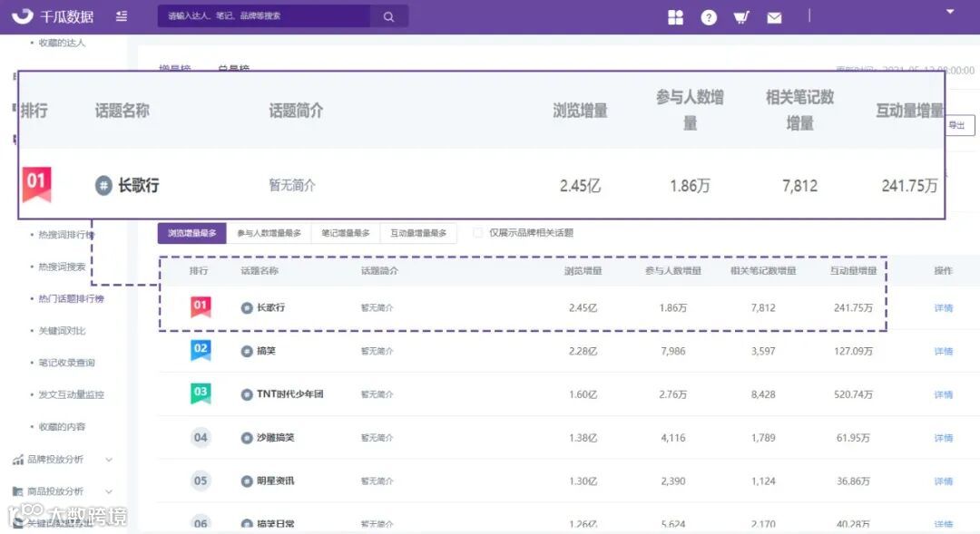Open 笔记收录查询 sidebar item
980x534 pixels.
(x=66, y=363)
